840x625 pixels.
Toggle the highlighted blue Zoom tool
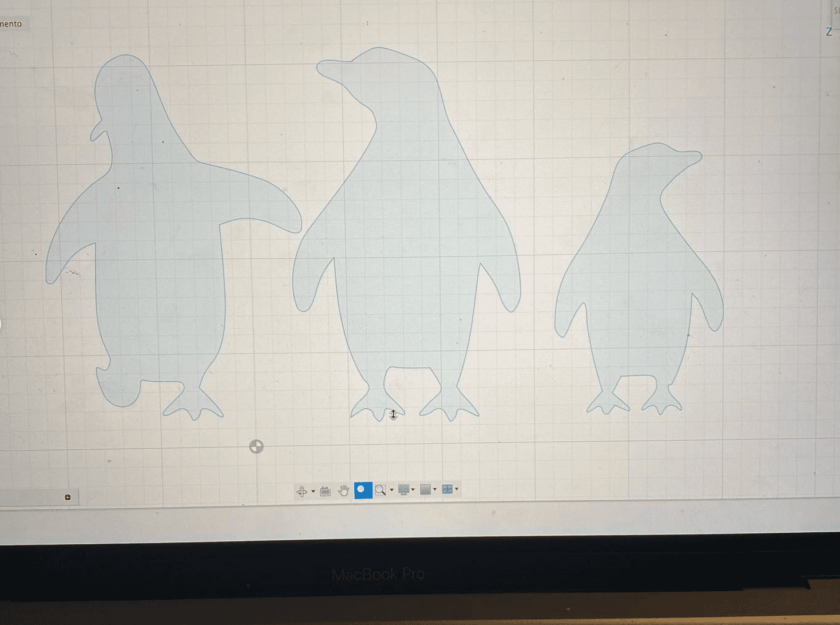363,490
